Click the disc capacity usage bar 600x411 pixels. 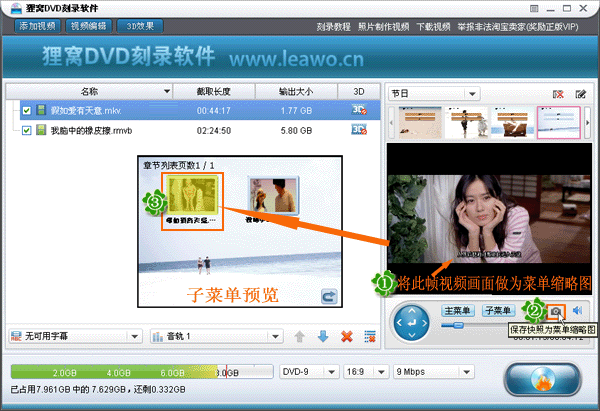coord(142,372)
